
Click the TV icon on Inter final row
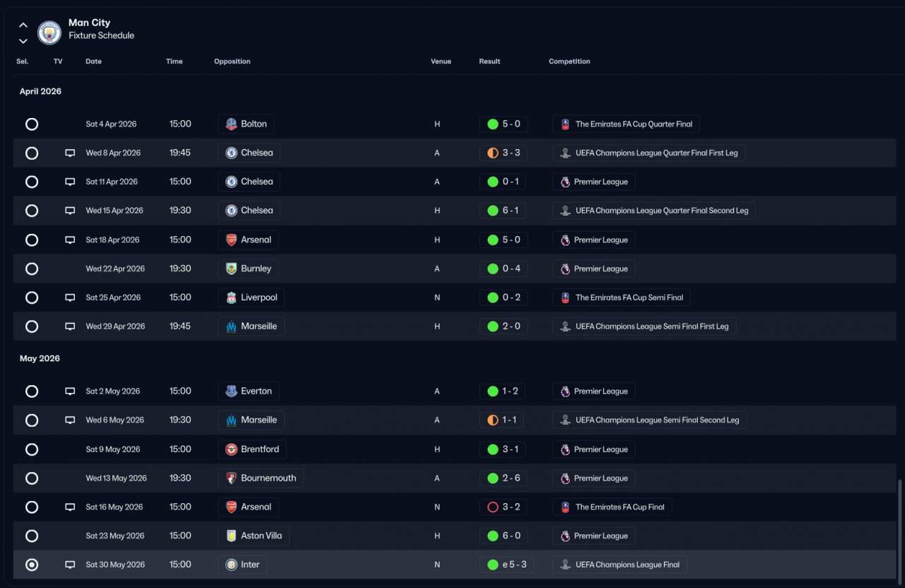70,565
